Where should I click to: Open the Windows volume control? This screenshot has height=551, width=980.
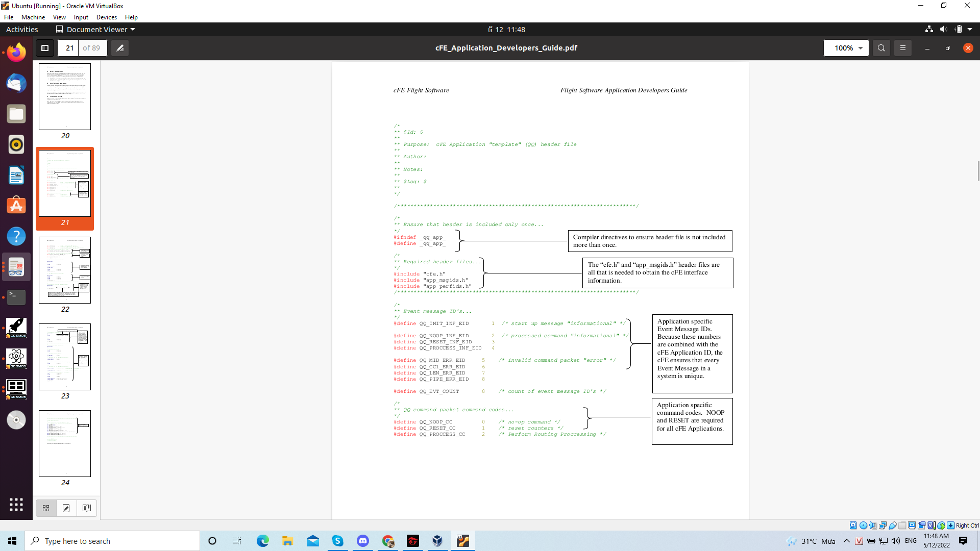[x=896, y=541]
